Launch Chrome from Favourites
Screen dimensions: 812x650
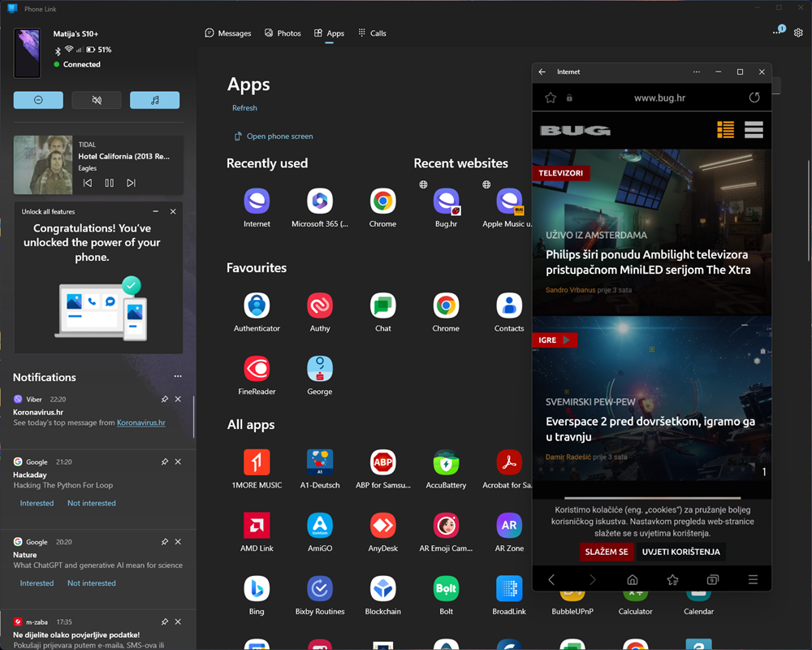click(446, 305)
